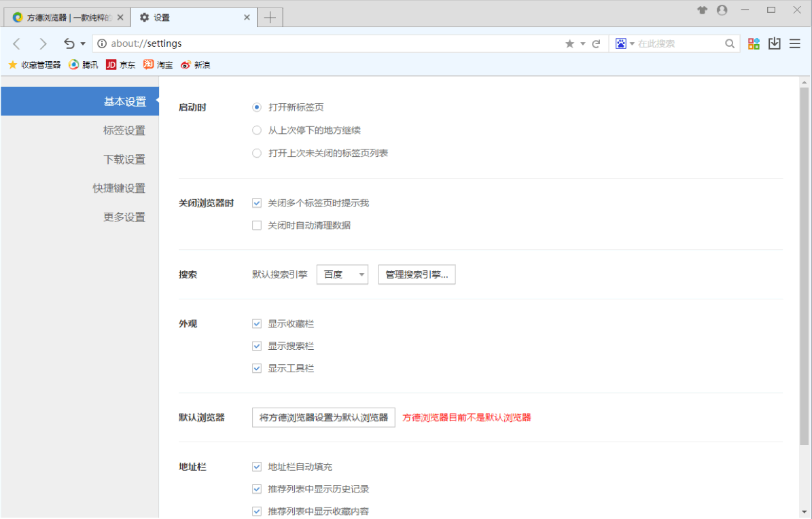Open the colorful apps grid icon
This screenshot has height=519, width=812.
754,43
